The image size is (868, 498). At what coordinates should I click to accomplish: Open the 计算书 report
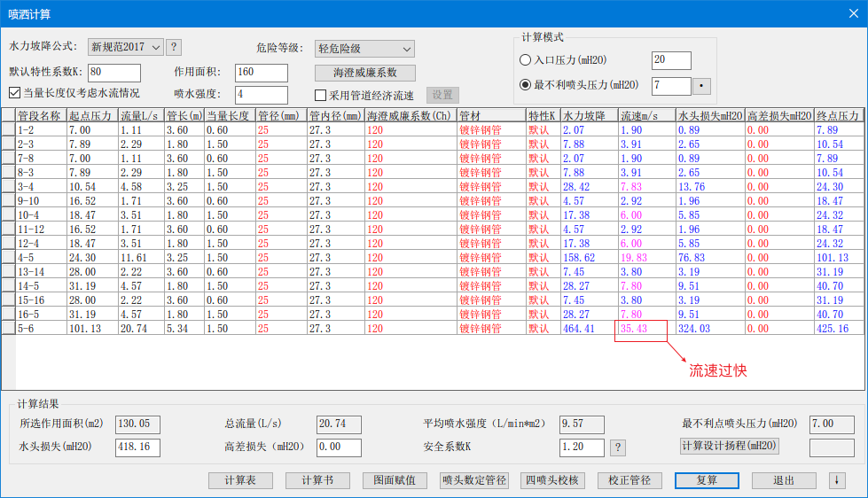317,480
